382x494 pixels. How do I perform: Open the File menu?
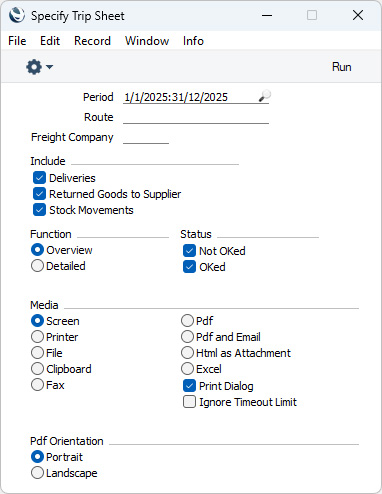[x=17, y=41]
